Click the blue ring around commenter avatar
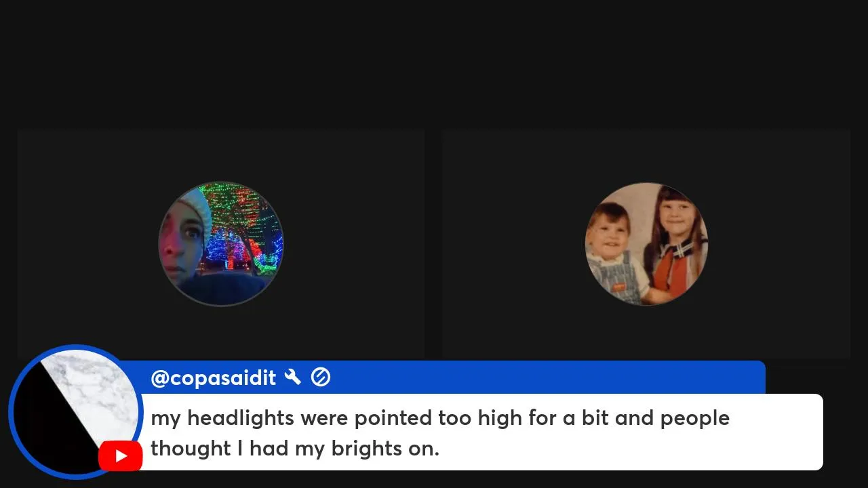This screenshot has height=488, width=868. click(x=15, y=412)
